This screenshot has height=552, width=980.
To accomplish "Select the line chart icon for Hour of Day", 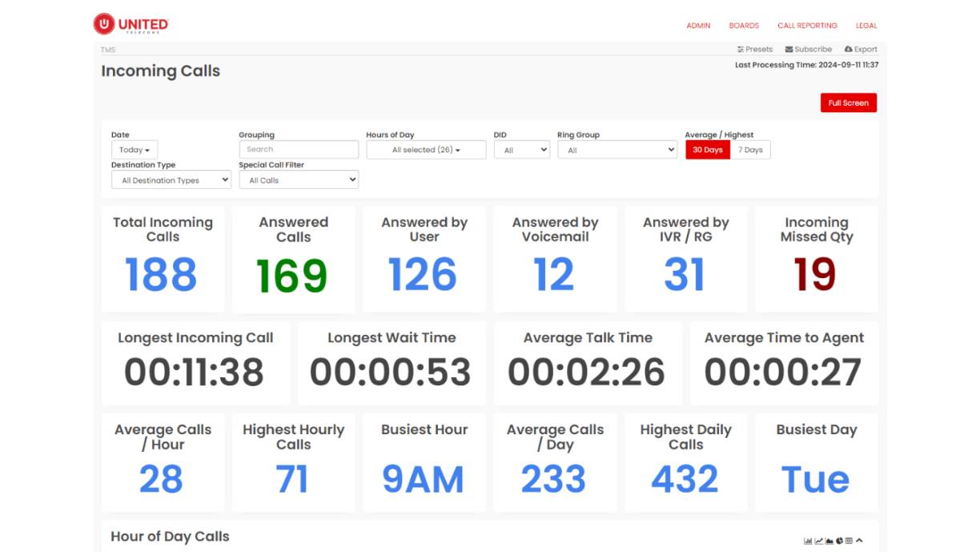I will (x=817, y=541).
